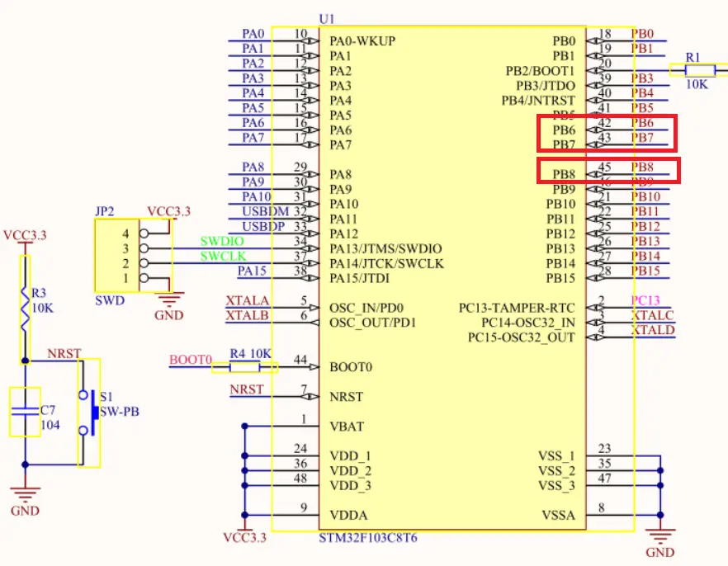Image resolution: width=728 pixels, height=566 pixels.
Task: Click the ground symbol below capacitor C7
Action: click(25, 494)
